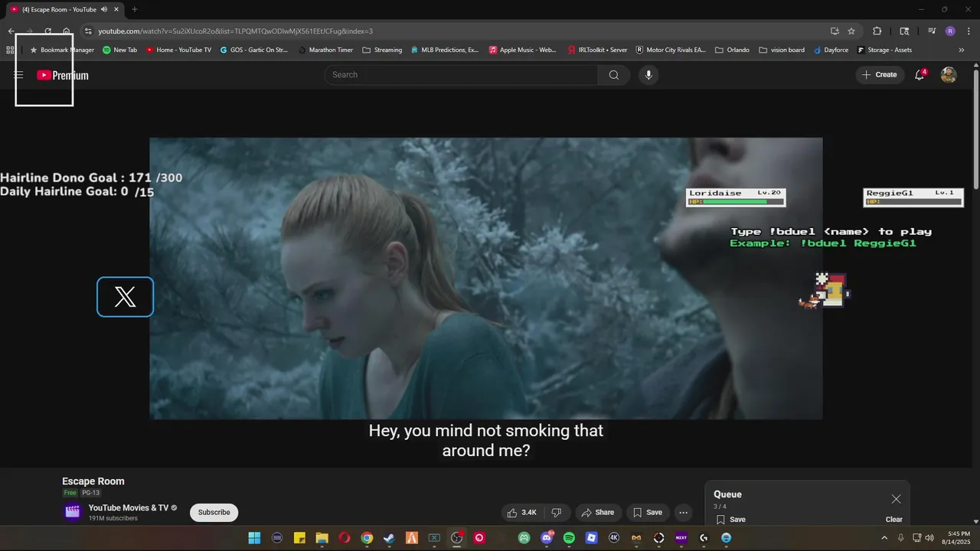Screen dimensions: 980x551
Task: Open the YouTube notifications bell
Action: [x=920, y=75]
